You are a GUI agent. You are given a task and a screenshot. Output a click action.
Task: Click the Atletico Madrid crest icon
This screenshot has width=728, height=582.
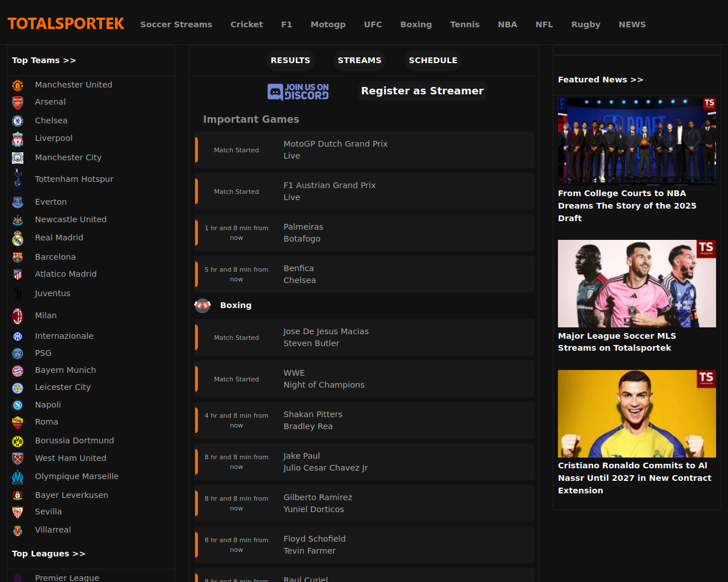point(18,274)
